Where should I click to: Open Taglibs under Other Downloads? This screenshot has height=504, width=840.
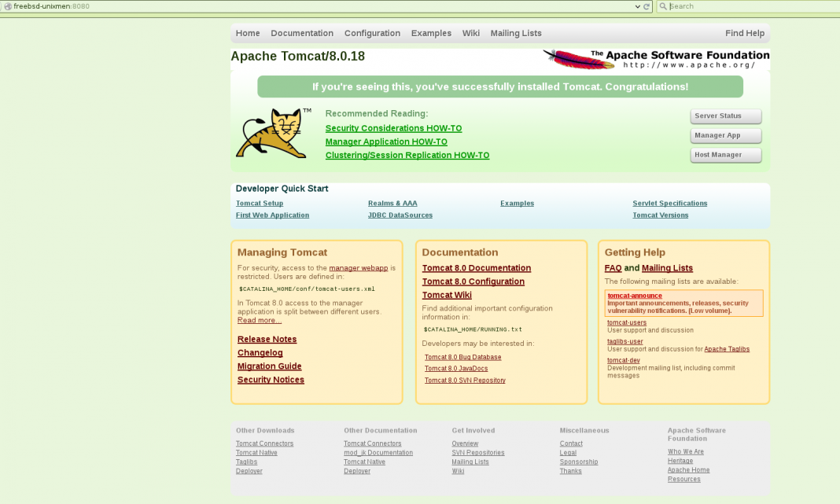tap(246, 462)
